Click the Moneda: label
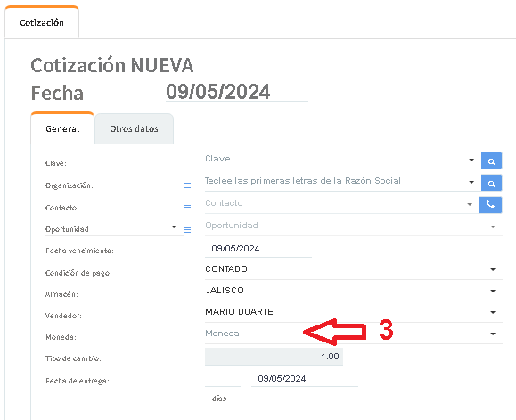The width and height of the screenshot is (516, 420). 61,337
